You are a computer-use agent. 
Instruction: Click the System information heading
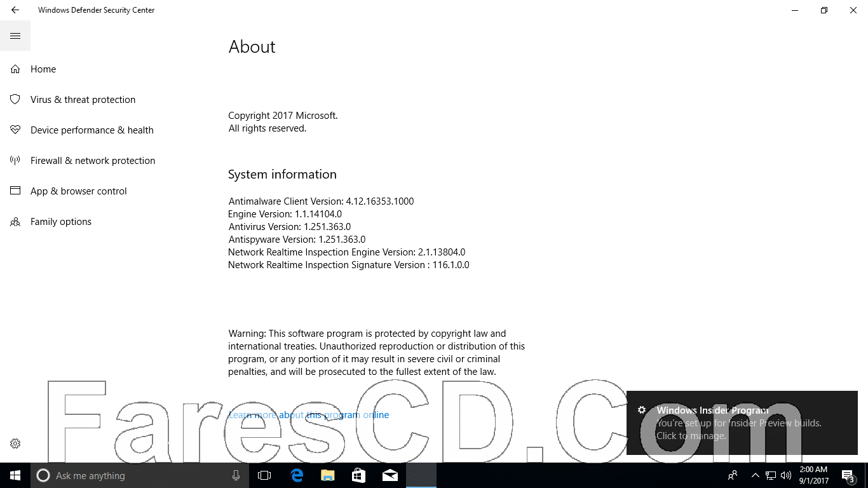pyautogui.click(x=282, y=174)
